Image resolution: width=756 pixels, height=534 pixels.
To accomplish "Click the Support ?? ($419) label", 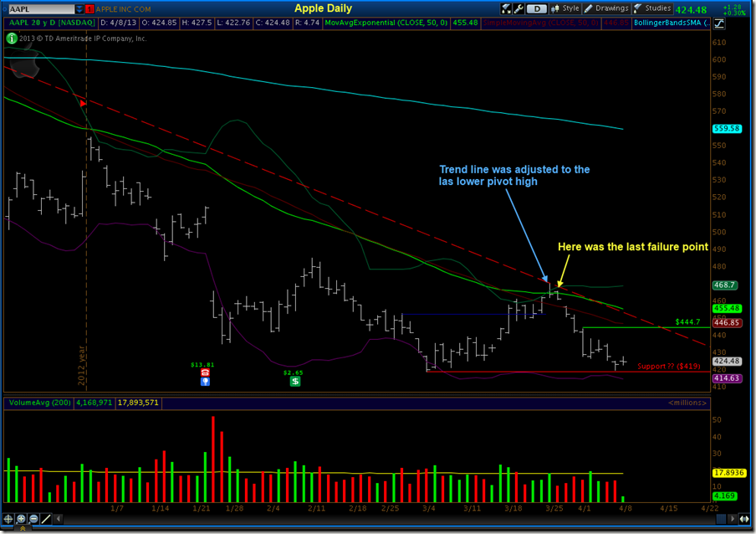I will (669, 366).
